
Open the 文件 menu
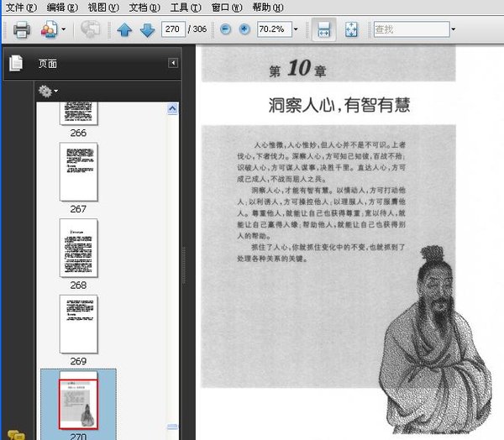point(21,7)
